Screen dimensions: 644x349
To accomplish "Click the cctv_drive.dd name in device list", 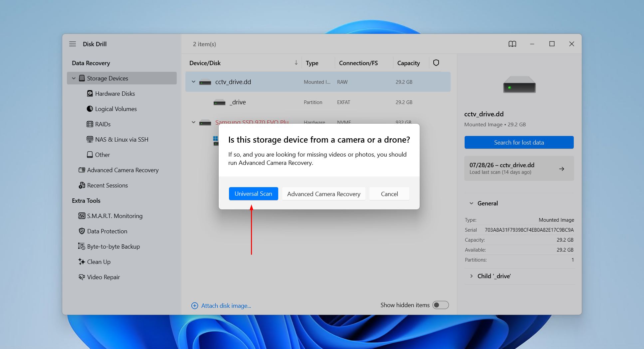I will [x=233, y=82].
